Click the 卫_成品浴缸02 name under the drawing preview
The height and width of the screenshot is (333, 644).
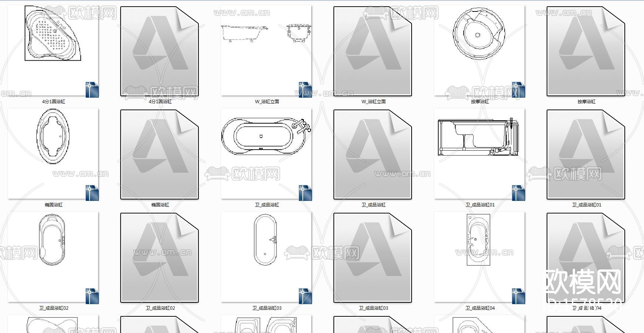pyautogui.click(x=54, y=308)
